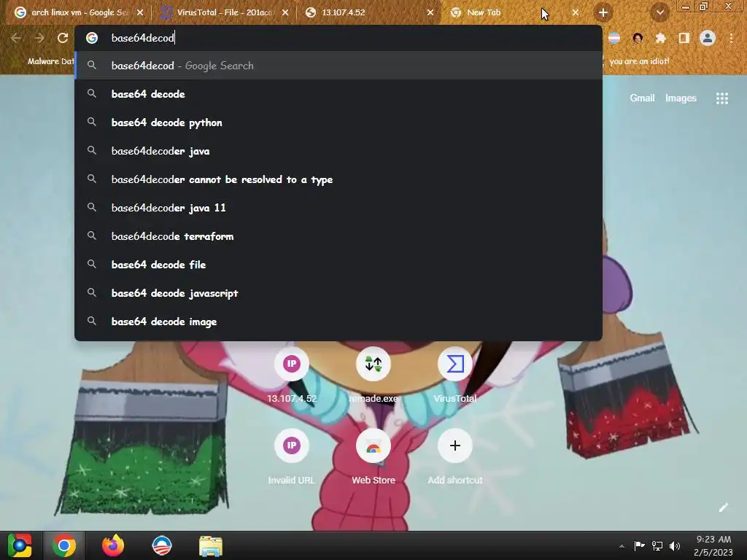Switch to the 13.107.4.52 tab
The height and width of the screenshot is (560, 747).
[369, 12]
